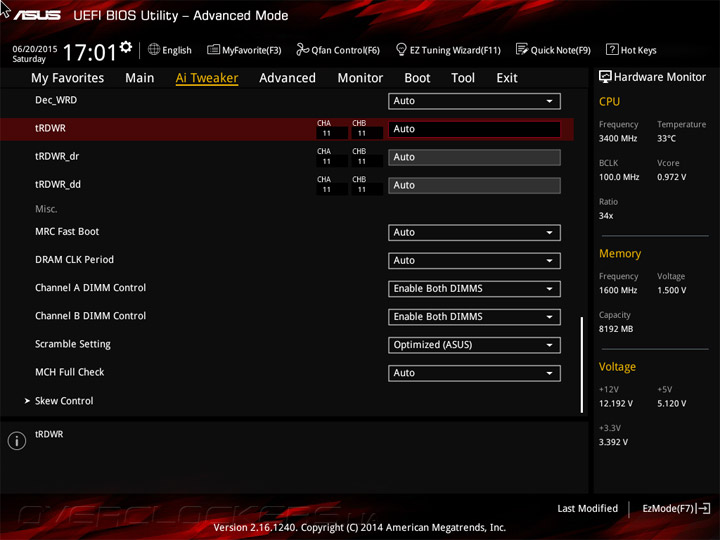720x540 pixels.
Task: Click the info circle icon beside the help text
Action: (17, 441)
